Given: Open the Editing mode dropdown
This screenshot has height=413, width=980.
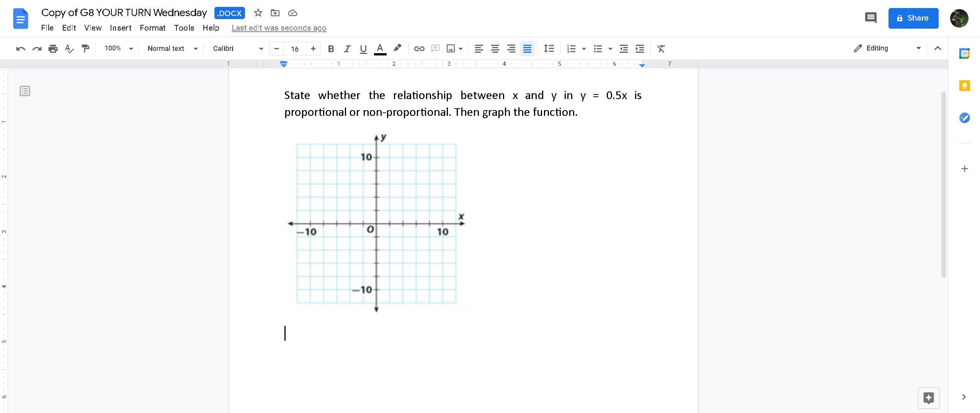Looking at the screenshot, I should coord(887,48).
